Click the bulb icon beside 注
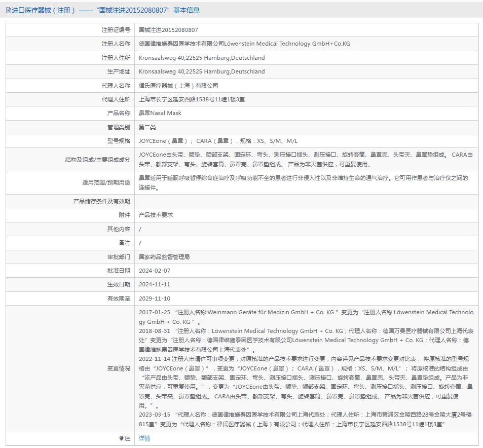Image resolution: width=483 pixels, height=448 pixels. pos(121,438)
